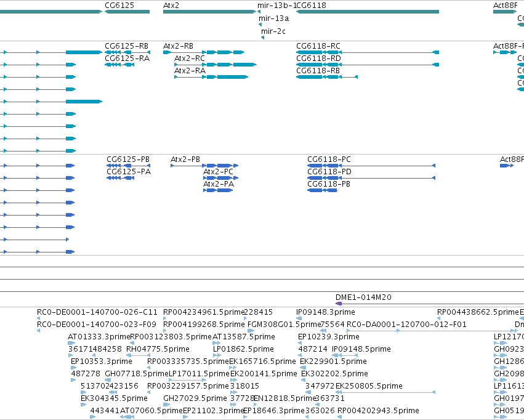Select the AT07060.5prime feature
The width and height of the screenshot is (524, 420).
point(127,417)
